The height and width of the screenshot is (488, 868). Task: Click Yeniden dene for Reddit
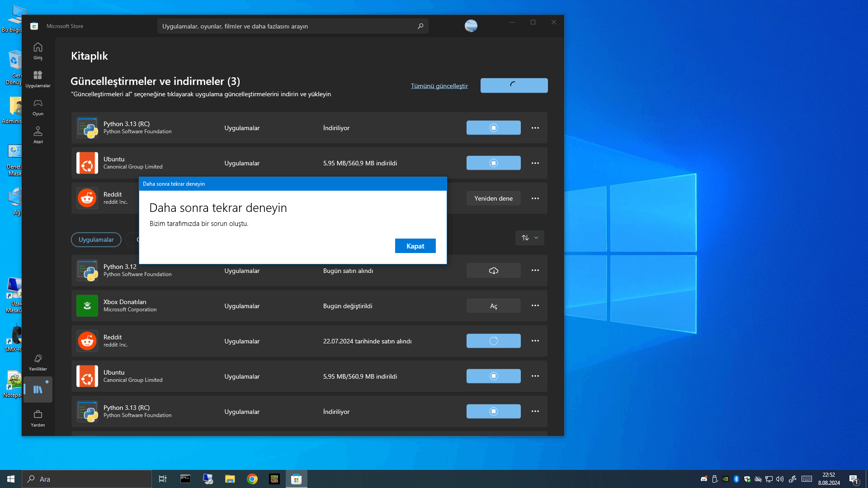pos(493,198)
